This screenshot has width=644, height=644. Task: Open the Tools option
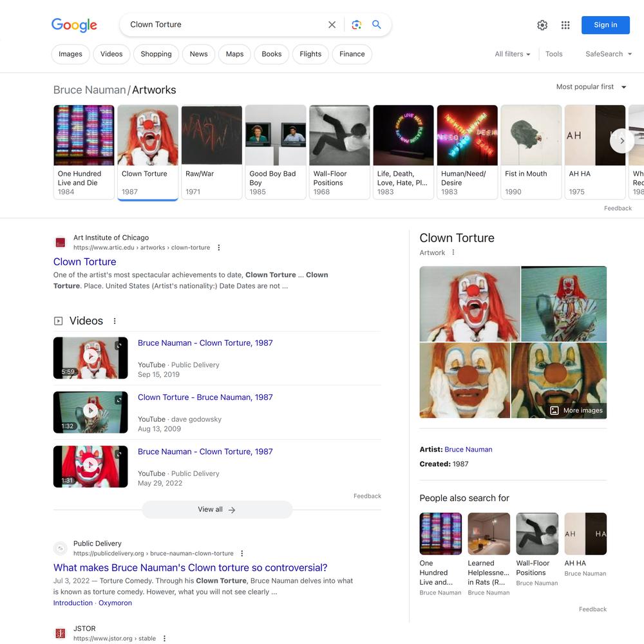(554, 54)
